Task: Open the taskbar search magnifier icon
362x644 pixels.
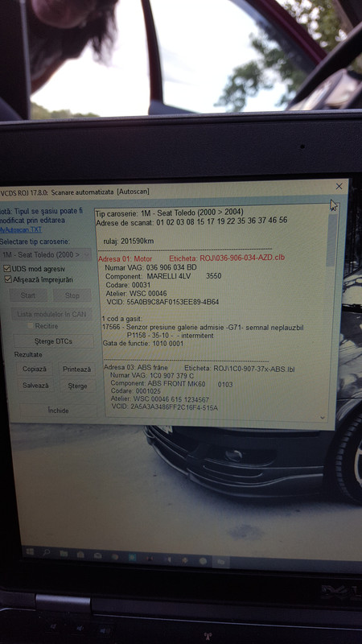Action: tap(46, 552)
